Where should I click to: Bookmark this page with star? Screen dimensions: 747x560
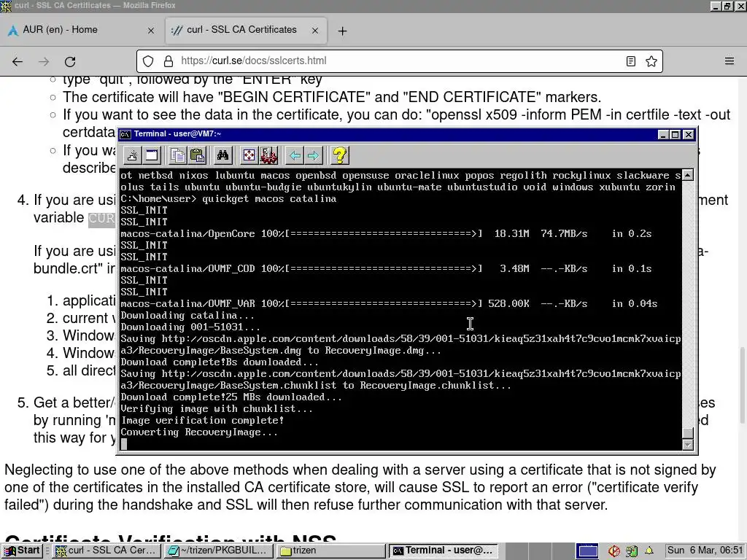[x=651, y=61]
